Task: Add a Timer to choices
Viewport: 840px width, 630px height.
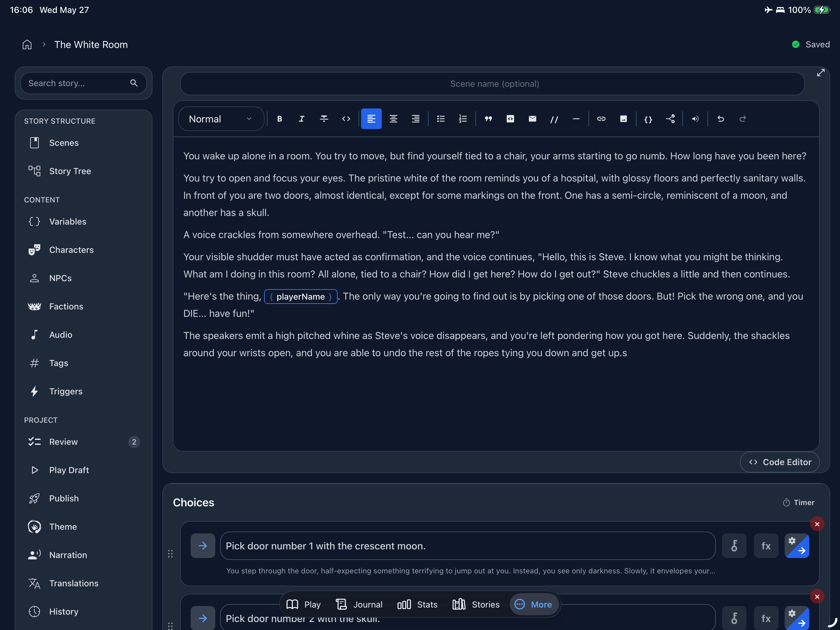Action: click(x=798, y=502)
